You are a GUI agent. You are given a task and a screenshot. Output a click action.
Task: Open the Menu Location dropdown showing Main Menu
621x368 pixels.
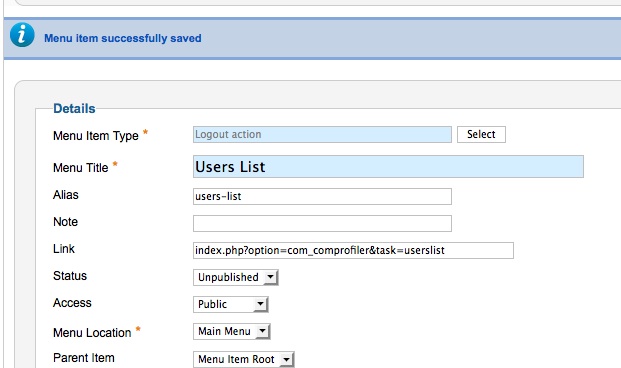click(x=232, y=331)
